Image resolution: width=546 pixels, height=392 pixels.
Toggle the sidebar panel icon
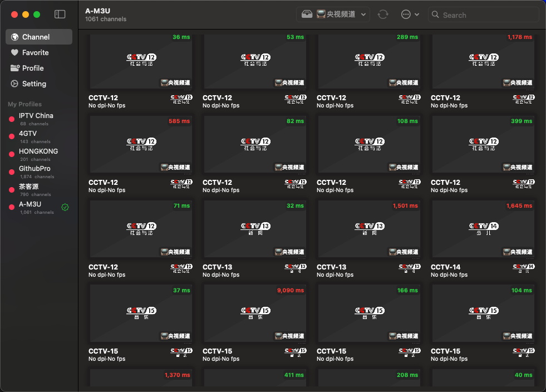point(60,14)
